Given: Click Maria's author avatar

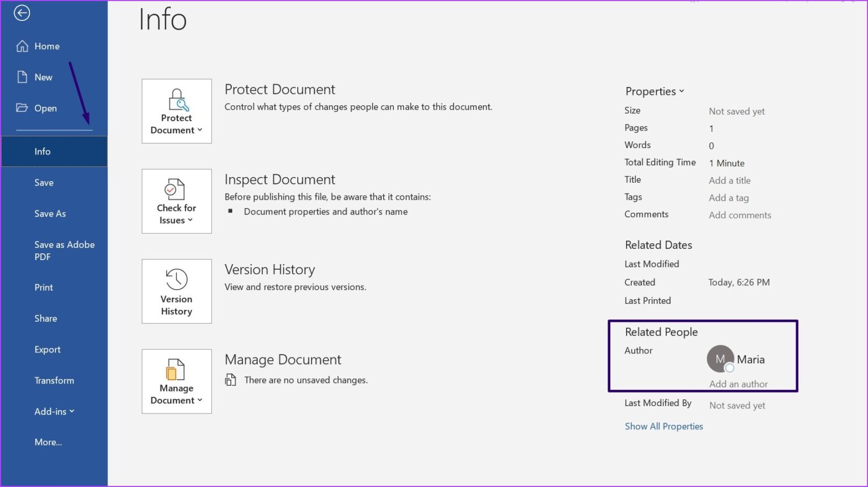Looking at the screenshot, I should click(x=720, y=359).
